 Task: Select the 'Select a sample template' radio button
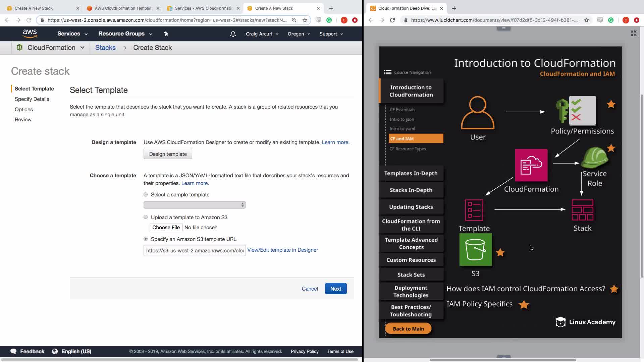click(146, 194)
